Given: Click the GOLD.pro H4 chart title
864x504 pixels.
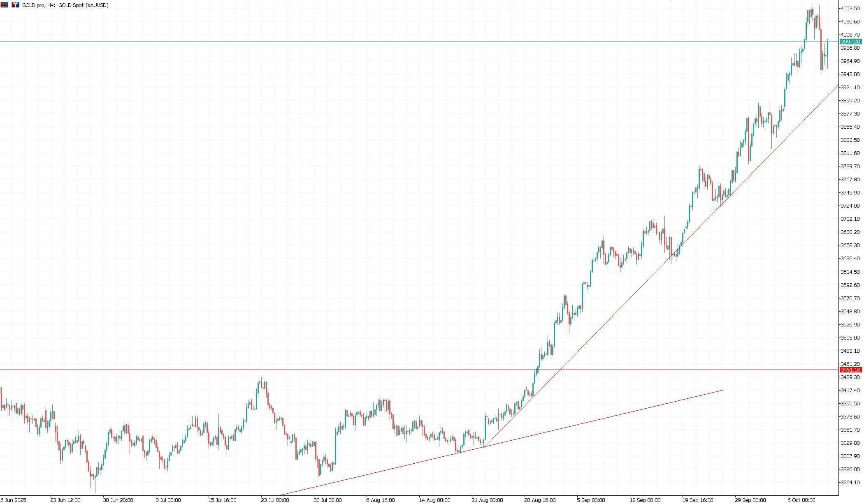Looking at the screenshot, I should point(65,5).
